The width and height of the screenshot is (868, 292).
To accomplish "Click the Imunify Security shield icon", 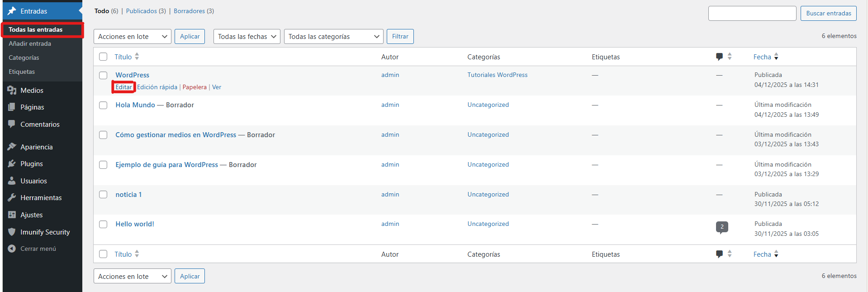I will [x=12, y=232].
